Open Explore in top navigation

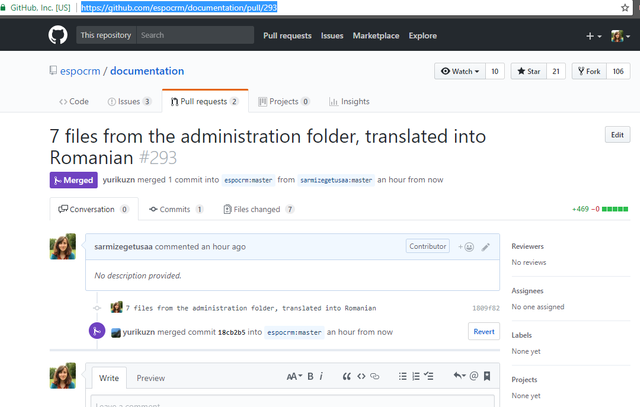423,36
